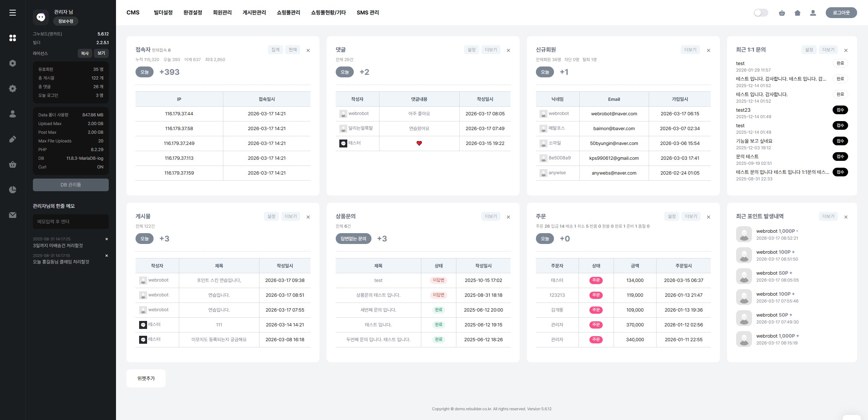Click the user profile icon in header
Viewport: 868px width, 420px height.
coord(813,13)
